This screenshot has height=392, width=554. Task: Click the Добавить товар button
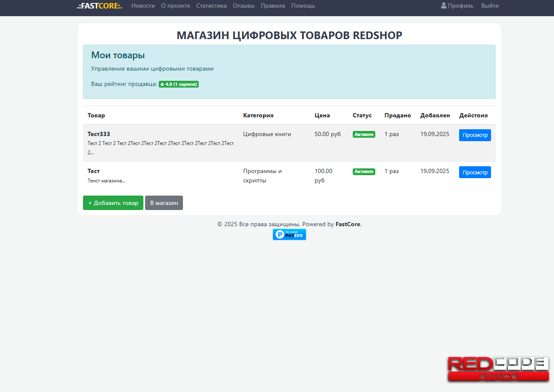[113, 203]
